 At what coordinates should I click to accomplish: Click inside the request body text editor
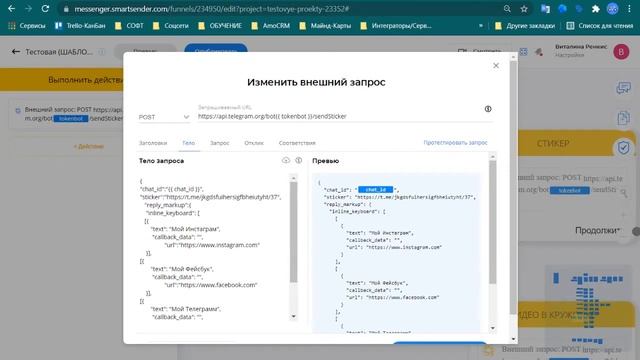click(x=213, y=249)
